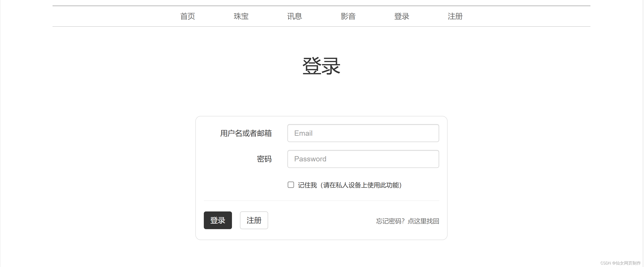Click into the Email input field
644x267 pixels.
pyautogui.click(x=363, y=133)
